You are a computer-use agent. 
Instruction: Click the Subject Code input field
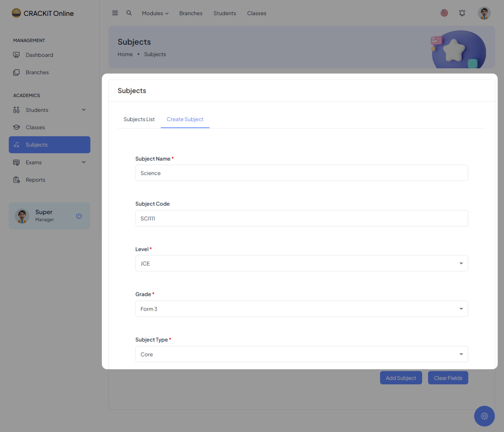(x=301, y=218)
